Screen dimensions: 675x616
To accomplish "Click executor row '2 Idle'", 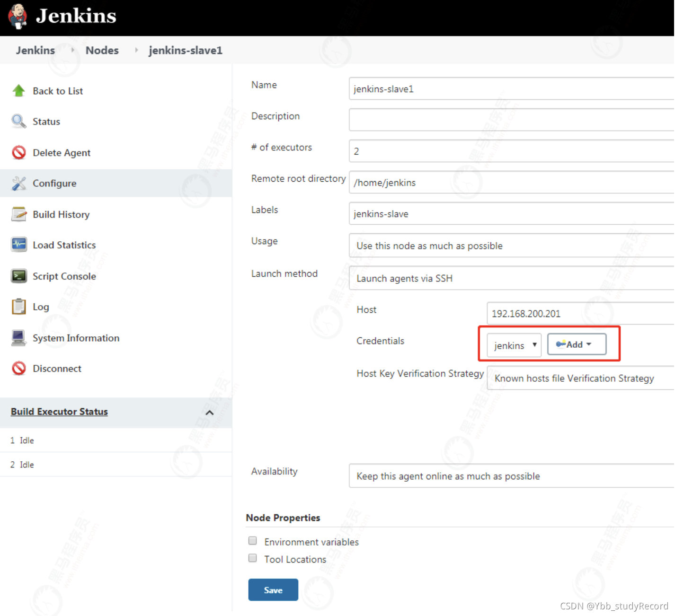I will (x=116, y=465).
